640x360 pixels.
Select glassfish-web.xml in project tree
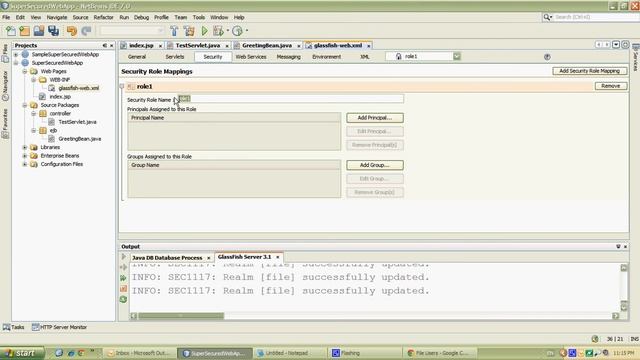[x=78, y=88]
